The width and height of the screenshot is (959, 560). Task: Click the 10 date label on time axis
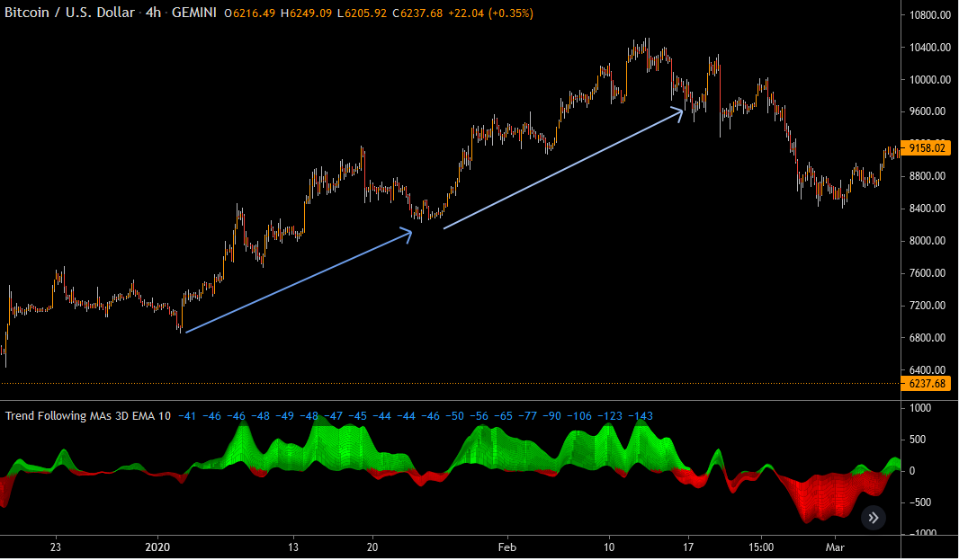[609, 547]
